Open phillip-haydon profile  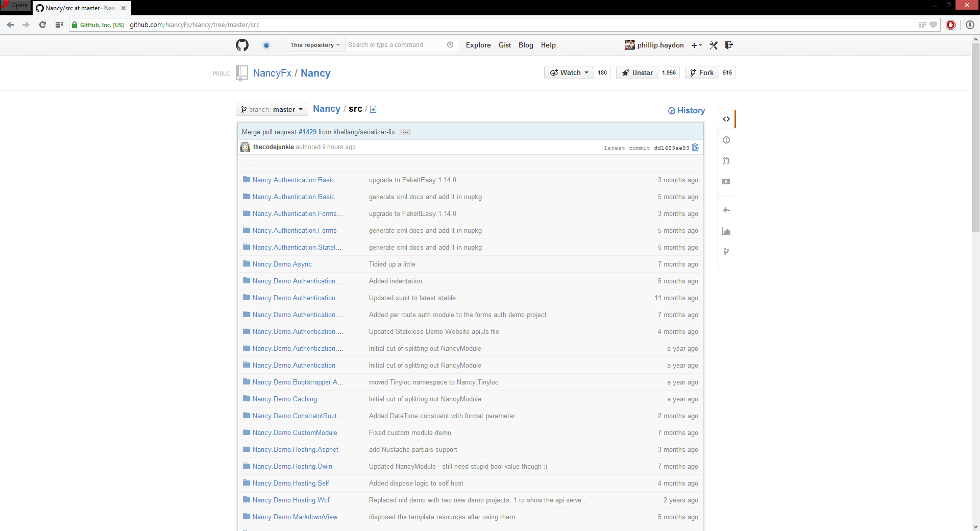(x=654, y=45)
